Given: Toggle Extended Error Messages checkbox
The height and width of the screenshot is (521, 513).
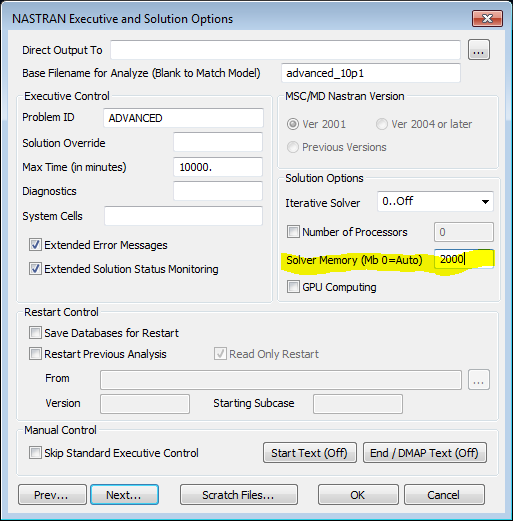Looking at the screenshot, I should (x=35, y=245).
